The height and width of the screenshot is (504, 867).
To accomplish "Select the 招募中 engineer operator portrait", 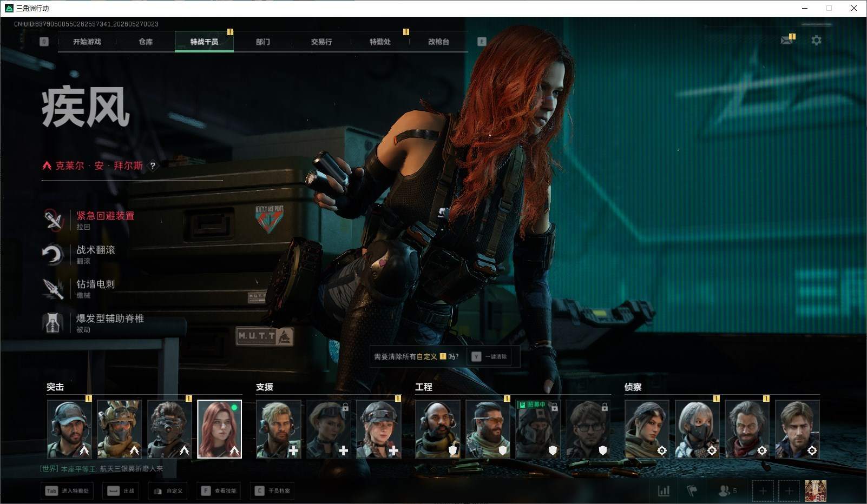I will pyautogui.click(x=538, y=429).
